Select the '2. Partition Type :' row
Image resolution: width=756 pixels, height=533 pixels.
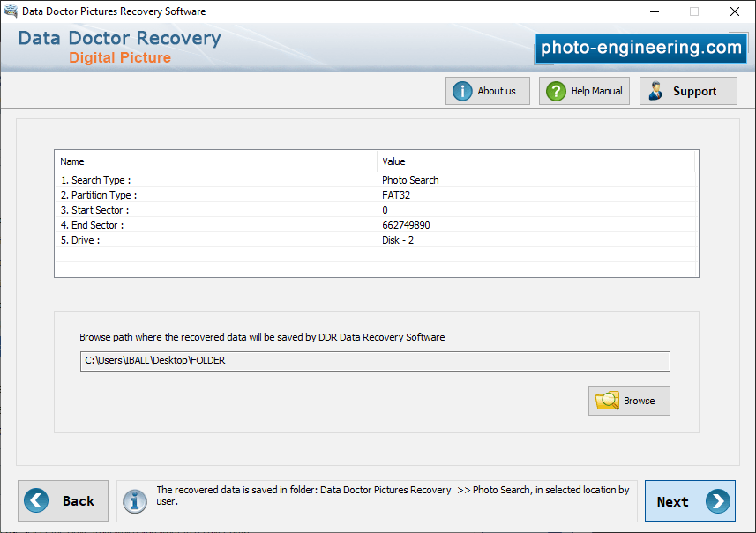pyautogui.click(x=376, y=195)
